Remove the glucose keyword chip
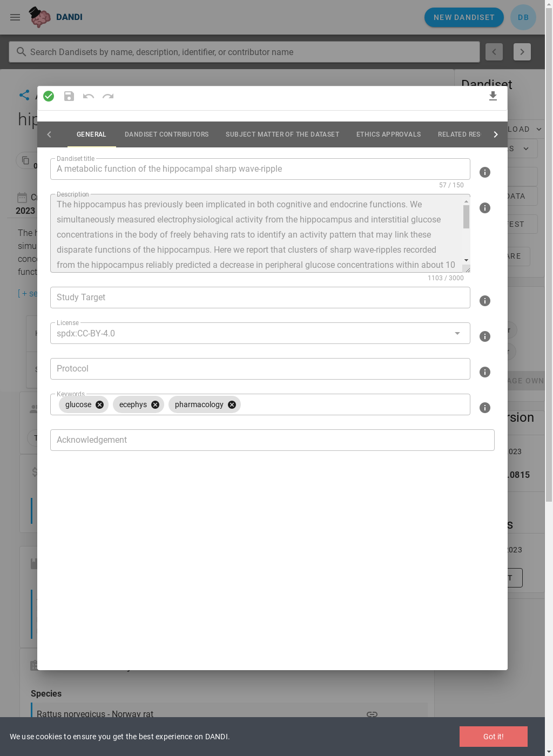This screenshot has height=756, width=553. tap(99, 404)
